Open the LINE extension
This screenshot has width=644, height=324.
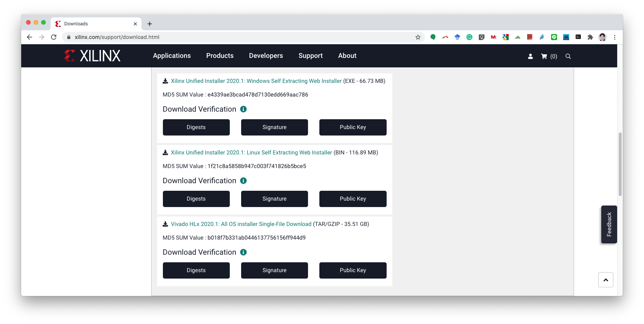(554, 37)
